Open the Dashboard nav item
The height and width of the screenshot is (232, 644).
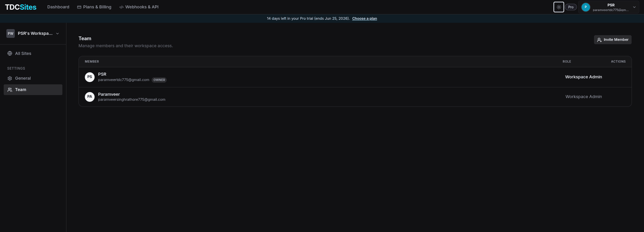[x=58, y=7]
